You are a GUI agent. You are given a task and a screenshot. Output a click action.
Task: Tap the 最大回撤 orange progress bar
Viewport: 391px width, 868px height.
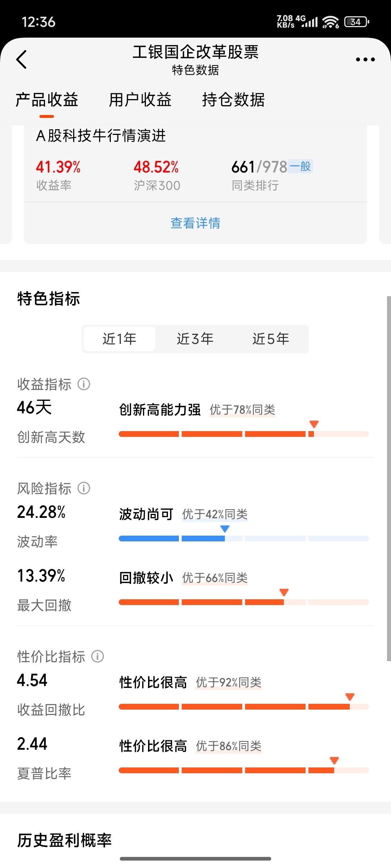[244, 602]
